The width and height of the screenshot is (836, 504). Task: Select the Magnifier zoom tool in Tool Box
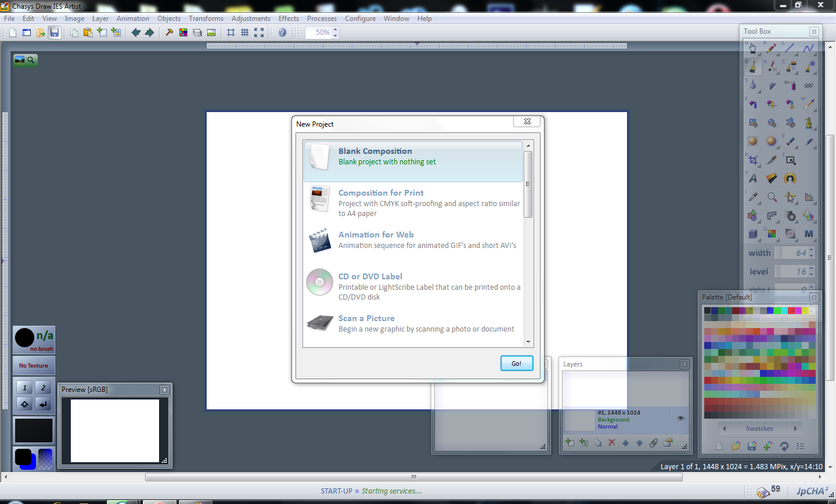point(772,197)
